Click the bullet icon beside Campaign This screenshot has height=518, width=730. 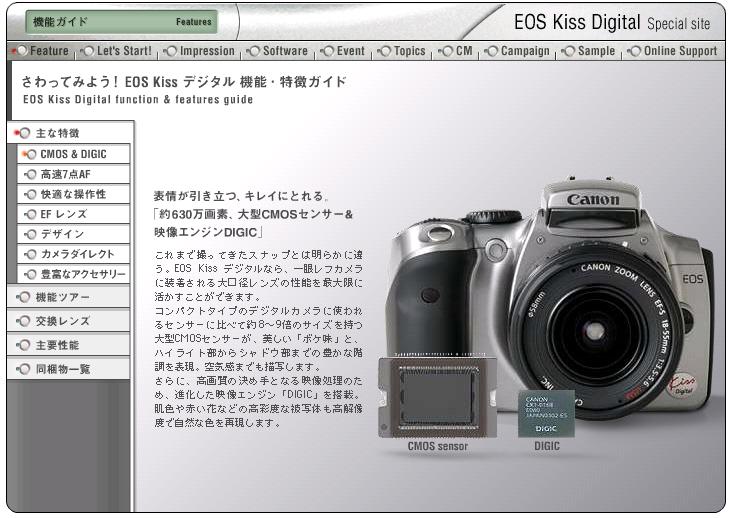(491, 51)
